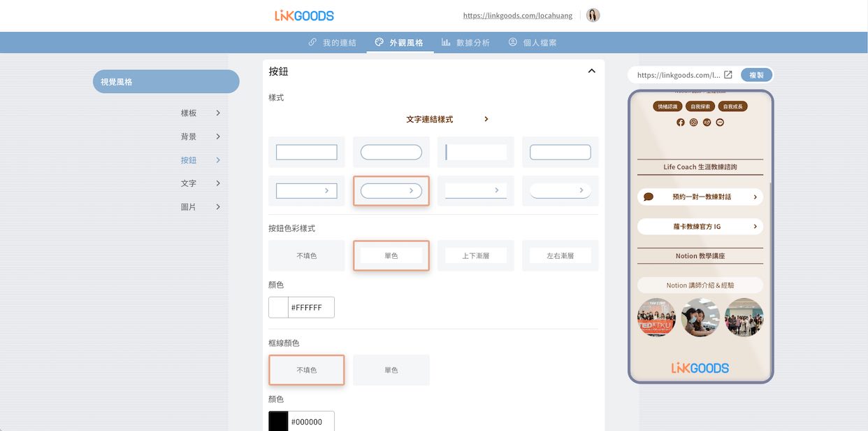This screenshot has width=868, height=431.
Task: Open white button color swatch
Action: coord(279,307)
